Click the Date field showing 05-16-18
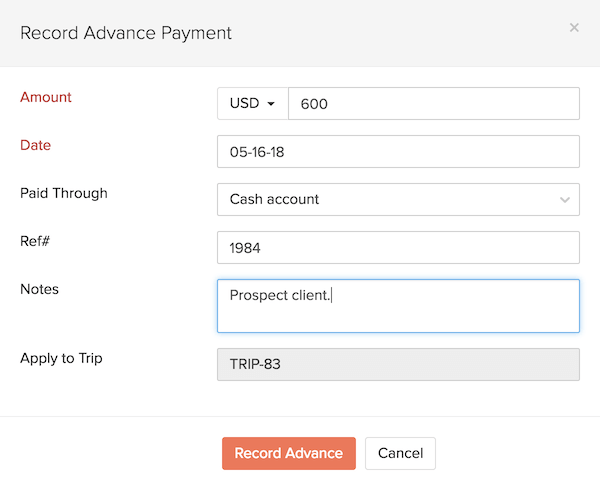The width and height of the screenshot is (600, 490). pyautogui.click(x=398, y=152)
